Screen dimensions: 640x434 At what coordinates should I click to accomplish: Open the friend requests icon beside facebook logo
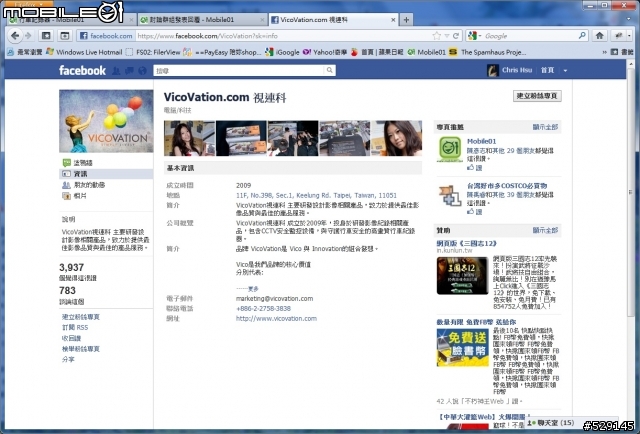coord(116,71)
